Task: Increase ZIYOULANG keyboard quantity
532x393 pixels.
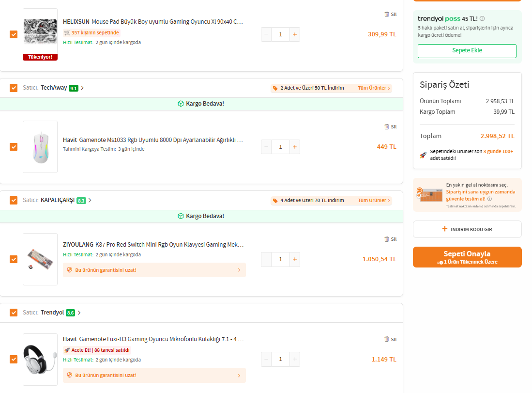Action: (x=294, y=259)
